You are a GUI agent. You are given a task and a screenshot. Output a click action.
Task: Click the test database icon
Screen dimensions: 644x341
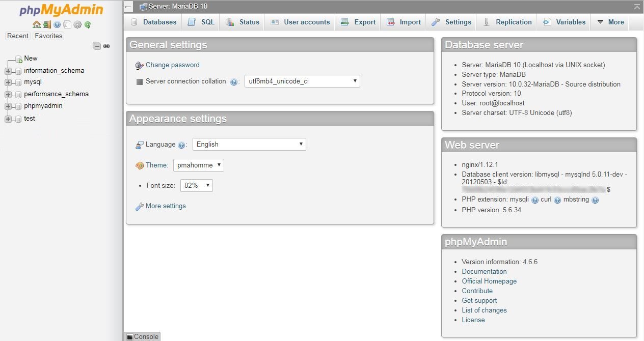pos(19,119)
